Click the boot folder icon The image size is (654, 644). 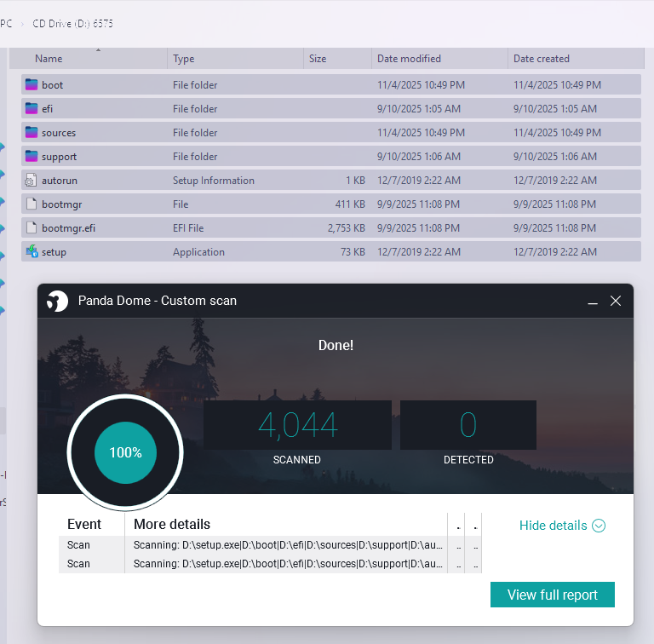tap(32, 84)
